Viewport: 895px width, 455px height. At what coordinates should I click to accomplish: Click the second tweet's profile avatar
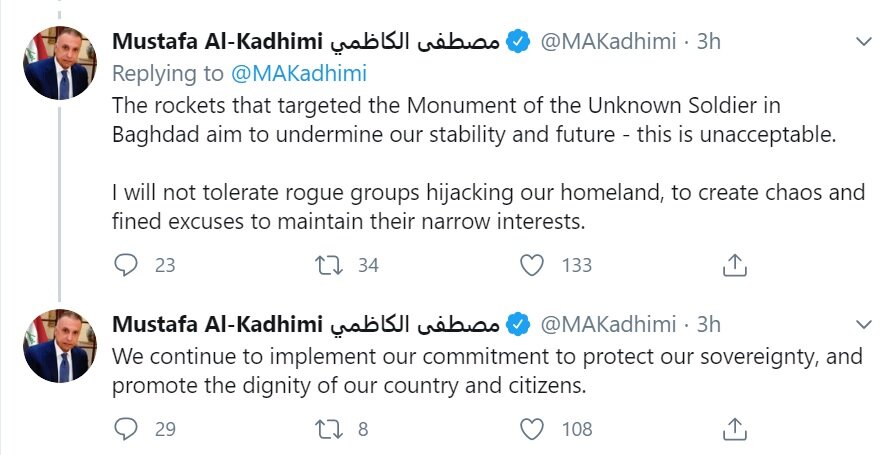click(60, 346)
